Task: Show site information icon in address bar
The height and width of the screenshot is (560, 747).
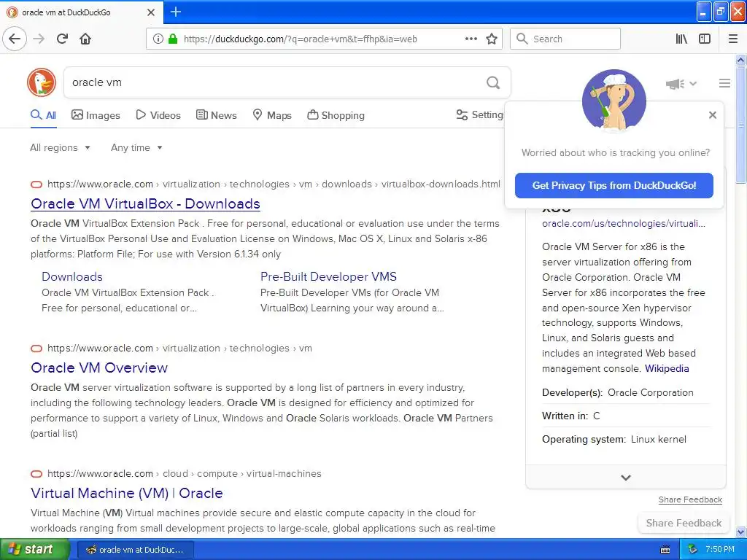Action: click(158, 39)
